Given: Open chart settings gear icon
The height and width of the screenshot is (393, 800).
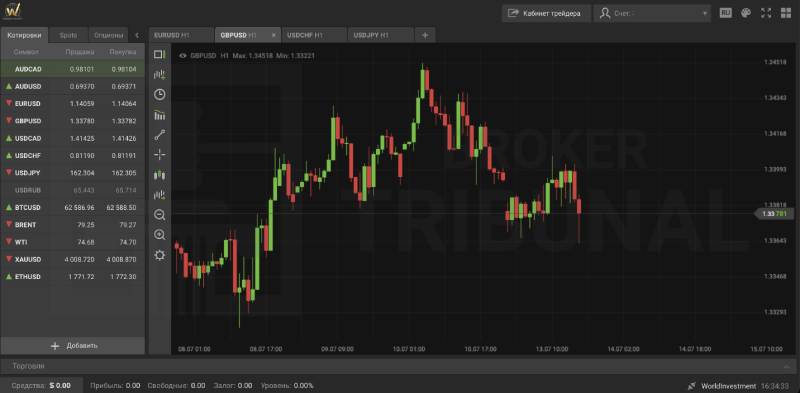Looking at the screenshot, I should [x=160, y=255].
